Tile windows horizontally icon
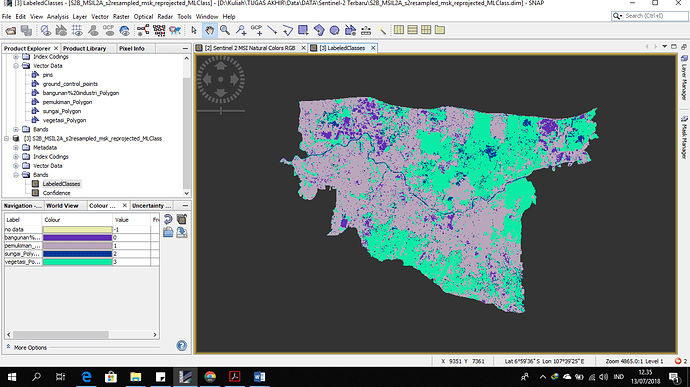Image resolution: width=690 pixels, height=387 pixels. click(x=399, y=30)
